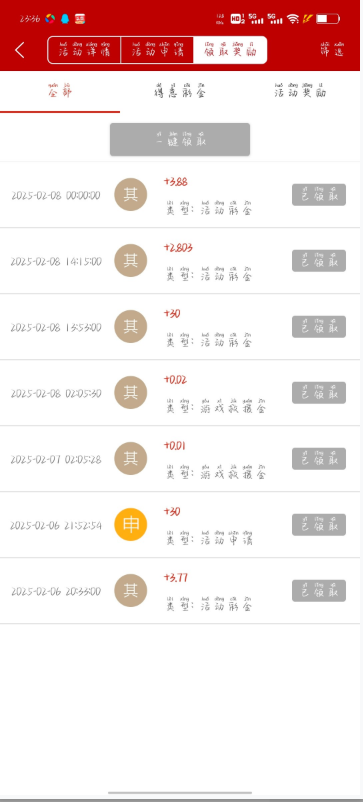Open the 筛选 filter option
The image size is (363, 802).
[x=332, y=50]
